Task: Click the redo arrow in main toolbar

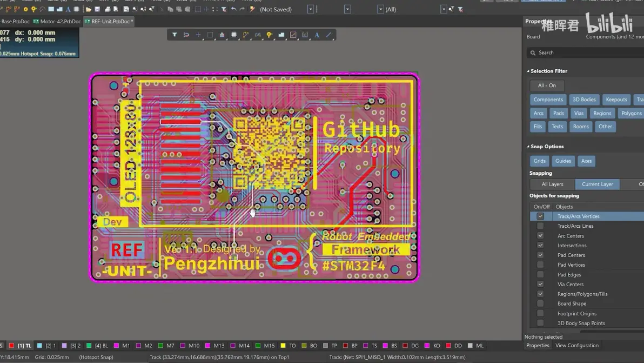Action: [x=242, y=9]
